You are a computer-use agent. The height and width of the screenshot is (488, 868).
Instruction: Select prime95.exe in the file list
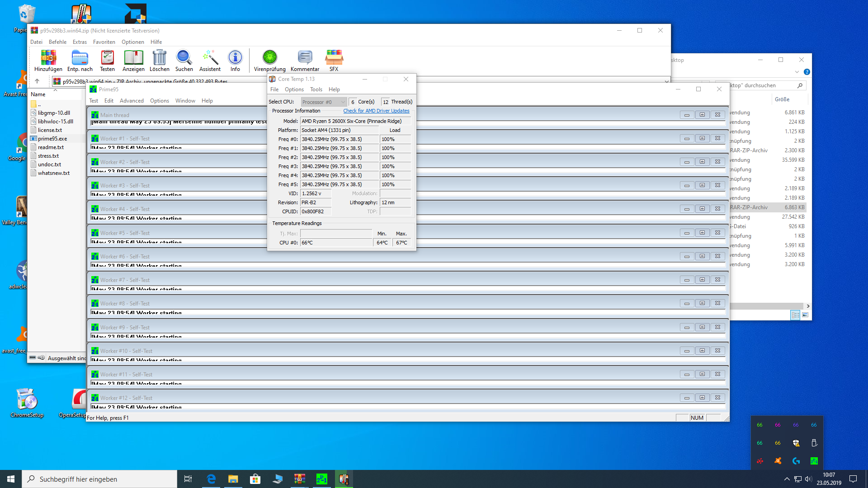[52, 139]
